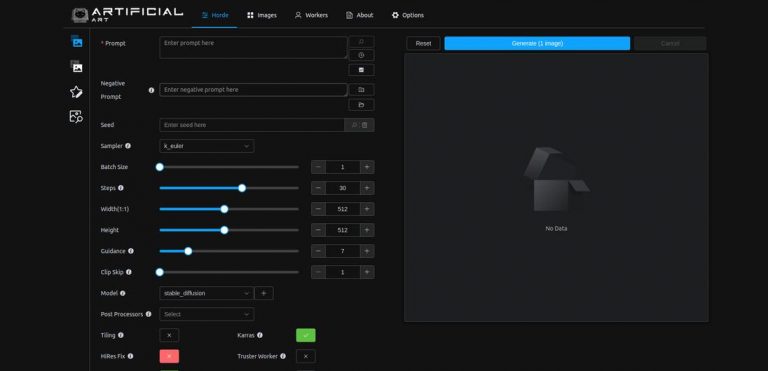The image size is (768, 371).
Task: Click on the Batch Size slider track
Action: 229,167
